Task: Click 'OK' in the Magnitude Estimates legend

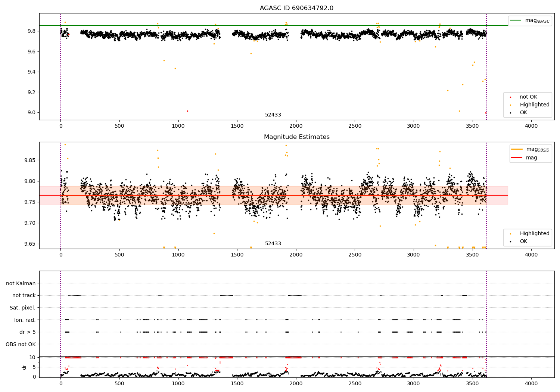Action: [x=523, y=242]
